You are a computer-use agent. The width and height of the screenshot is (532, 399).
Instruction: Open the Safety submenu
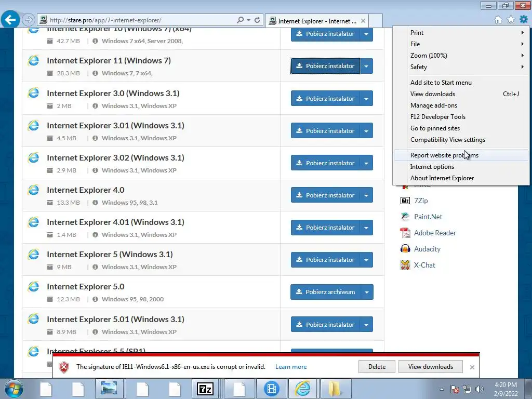[x=461, y=67]
